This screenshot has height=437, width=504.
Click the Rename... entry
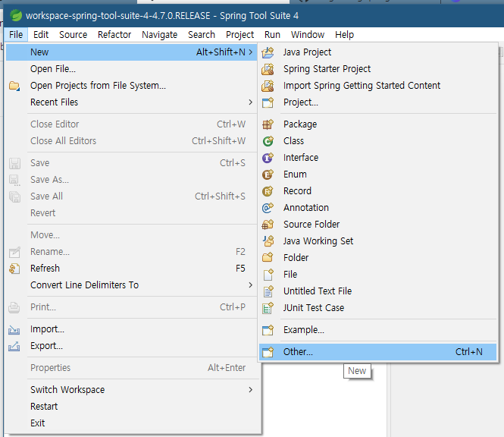tap(131, 252)
